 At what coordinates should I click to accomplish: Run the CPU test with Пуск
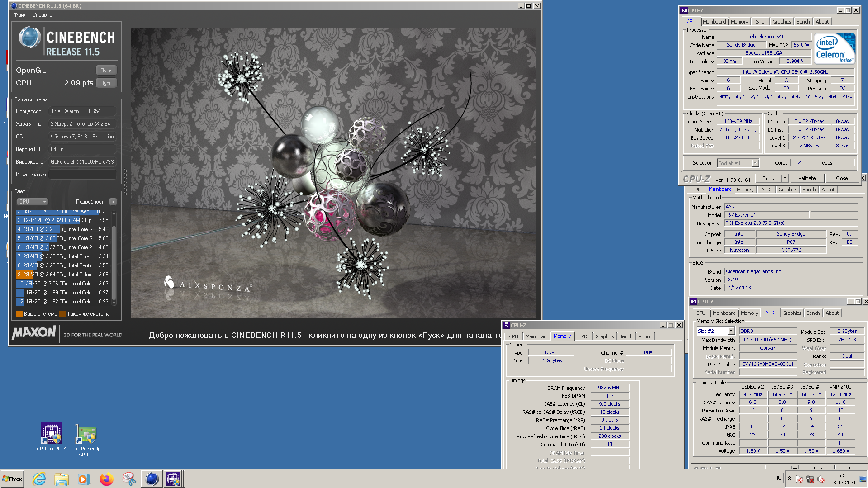(106, 83)
